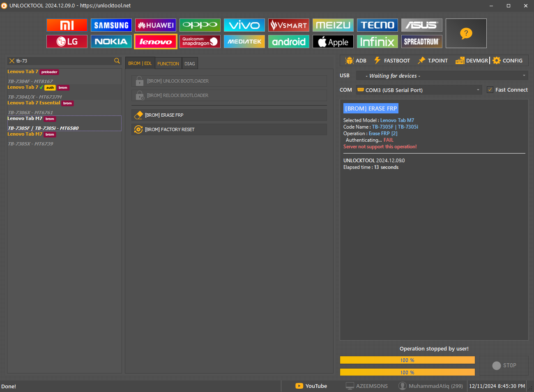Select the Vsmart brand logo
The height and width of the screenshot is (392, 534).
(289, 25)
